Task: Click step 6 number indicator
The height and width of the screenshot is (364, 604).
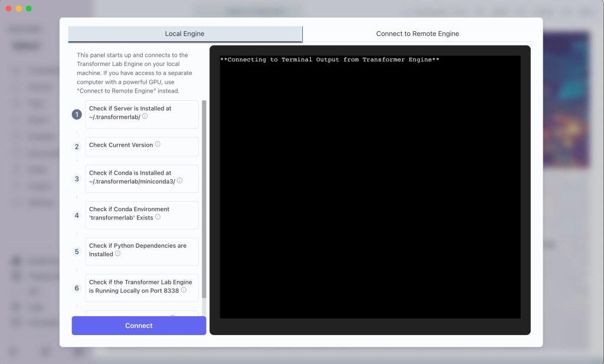Action: coord(77,288)
